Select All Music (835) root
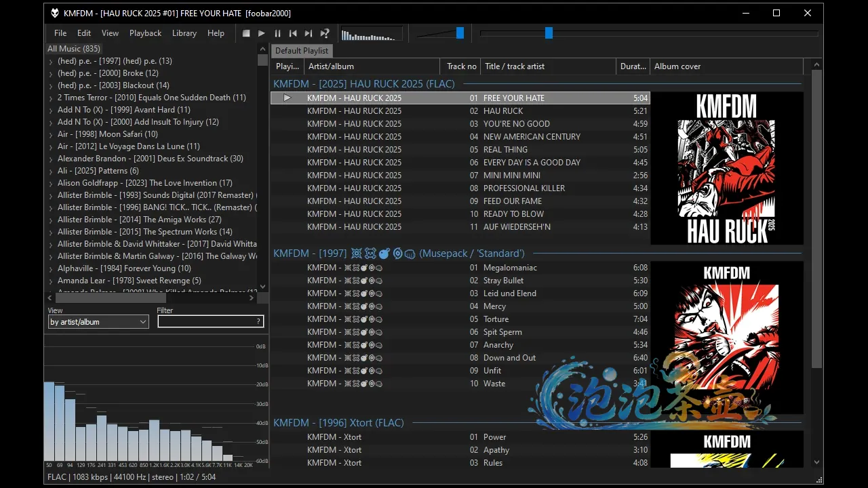Image resolution: width=868 pixels, height=488 pixels. 74,49
